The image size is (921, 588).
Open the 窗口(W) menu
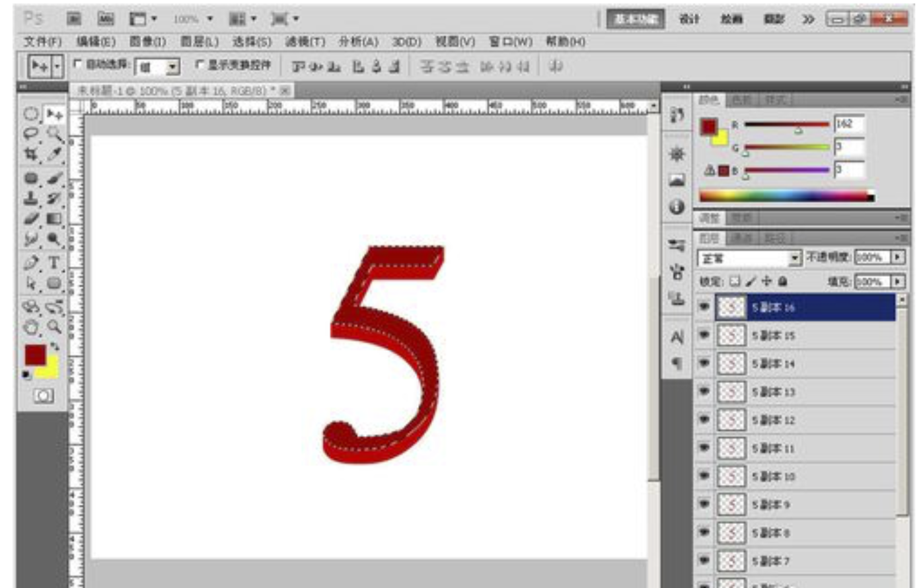pos(510,42)
